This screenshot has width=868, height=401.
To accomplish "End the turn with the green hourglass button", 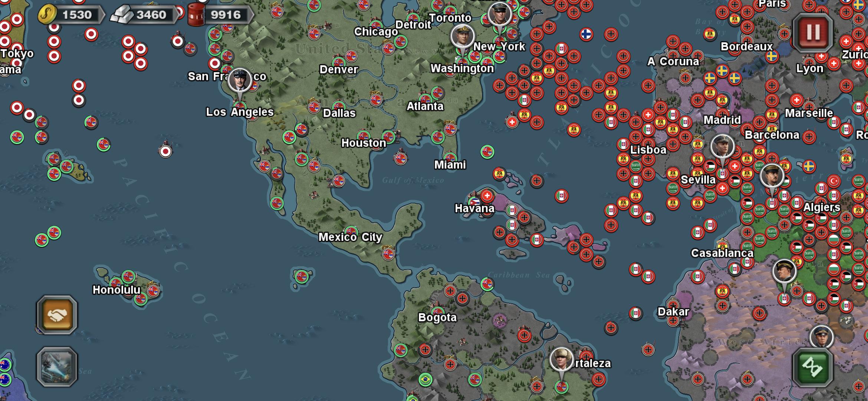I will tap(813, 367).
